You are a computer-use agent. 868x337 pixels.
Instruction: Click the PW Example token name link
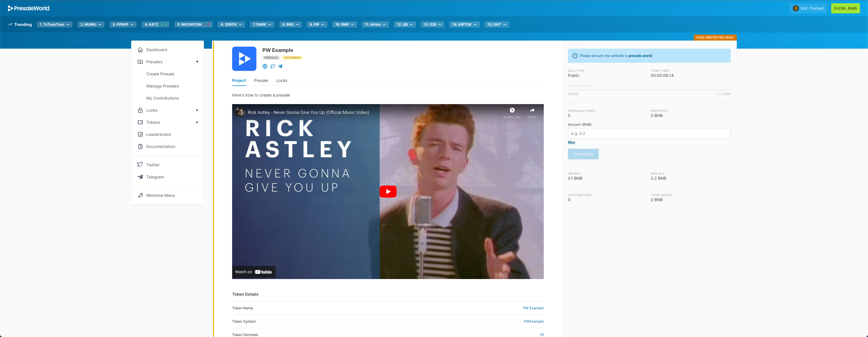coord(533,308)
